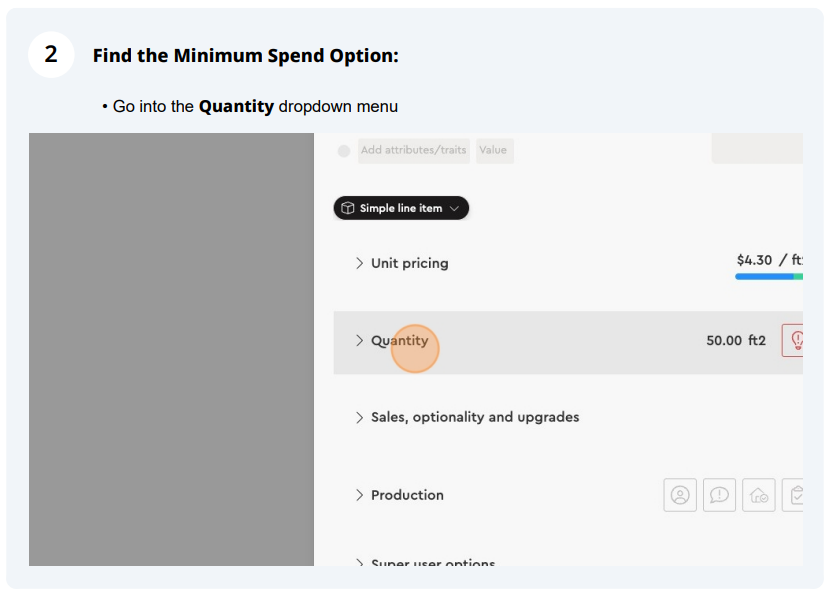Click the clipboard checkmark icon
832x597 pixels.
click(x=794, y=495)
